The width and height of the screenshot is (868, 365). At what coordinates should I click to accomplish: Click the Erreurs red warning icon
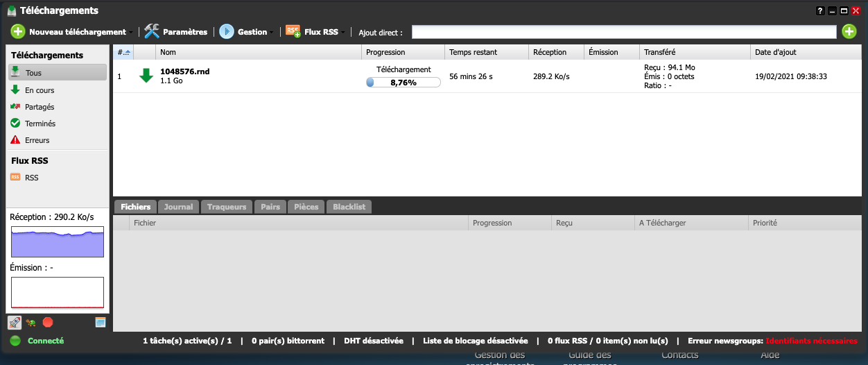coord(15,139)
